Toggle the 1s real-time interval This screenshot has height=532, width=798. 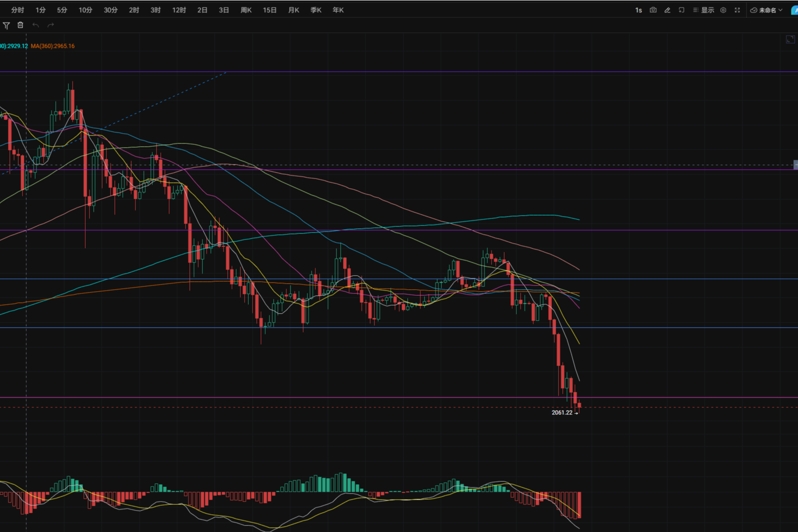pos(638,10)
